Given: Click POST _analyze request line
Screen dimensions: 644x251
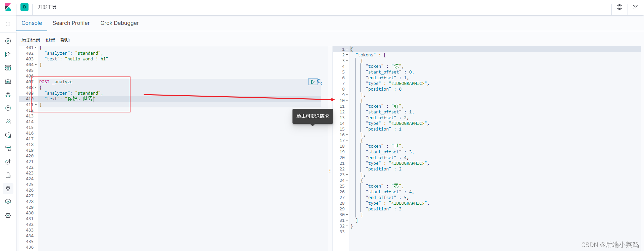Looking at the screenshot, I should pos(56,82).
